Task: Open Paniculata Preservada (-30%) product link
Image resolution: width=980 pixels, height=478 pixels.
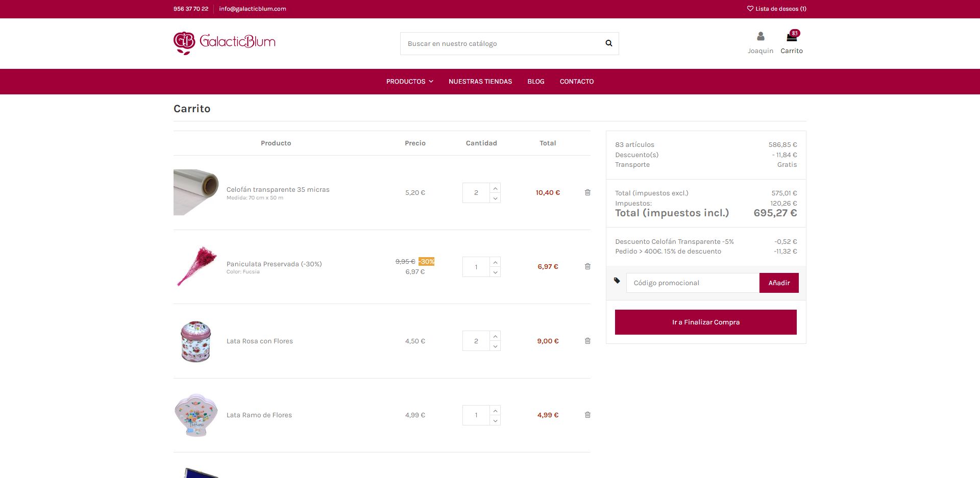Action: click(274, 264)
